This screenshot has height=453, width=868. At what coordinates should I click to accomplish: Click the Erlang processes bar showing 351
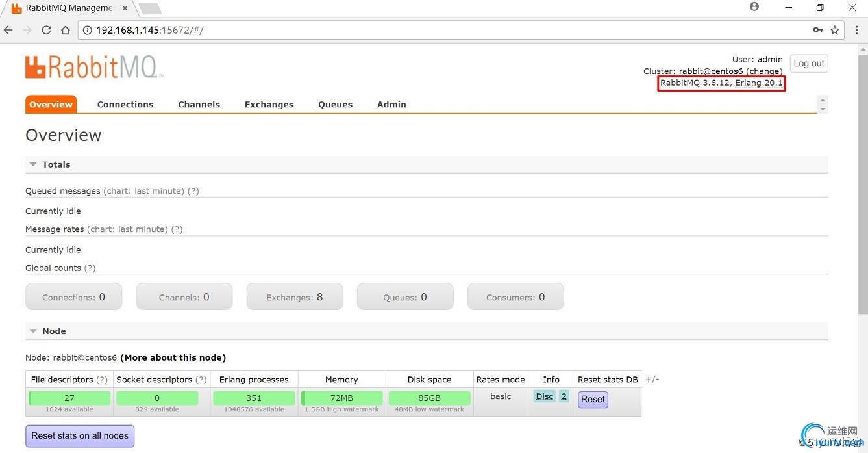[x=254, y=398]
